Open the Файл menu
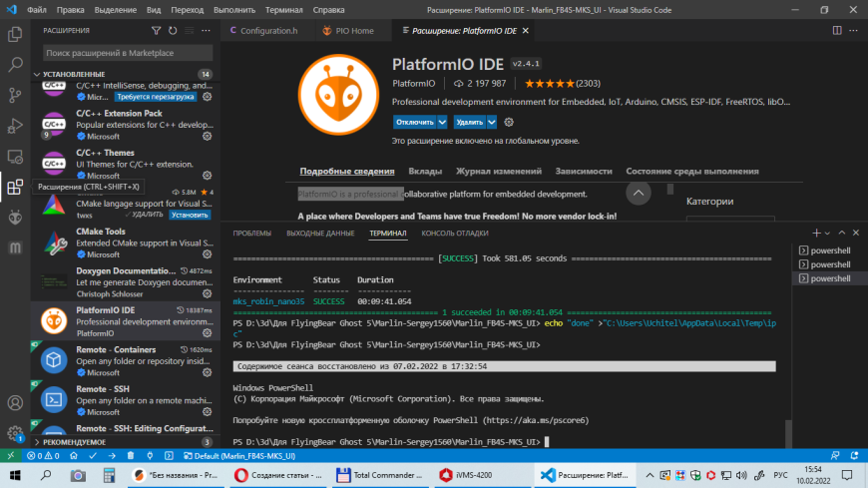 click(37, 10)
